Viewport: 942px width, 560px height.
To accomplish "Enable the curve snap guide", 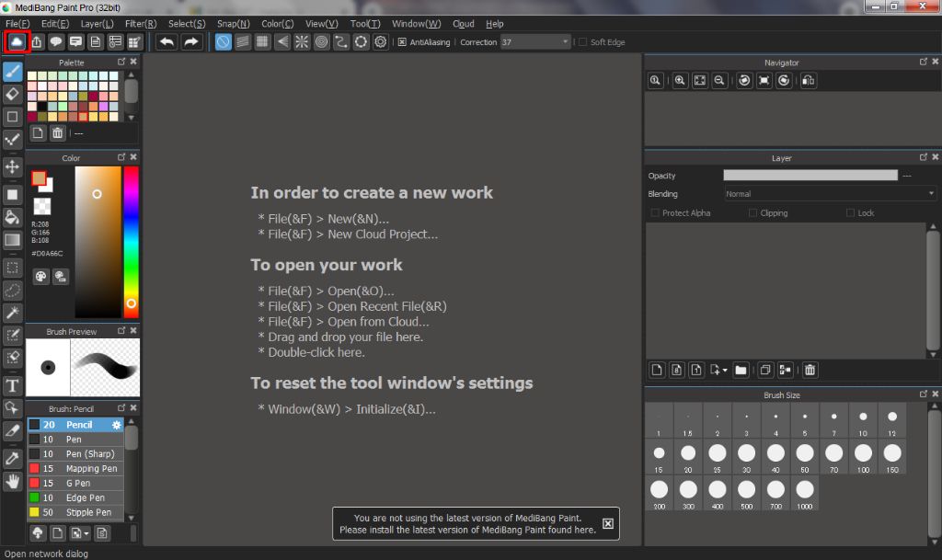I will (x=341, y=42).
